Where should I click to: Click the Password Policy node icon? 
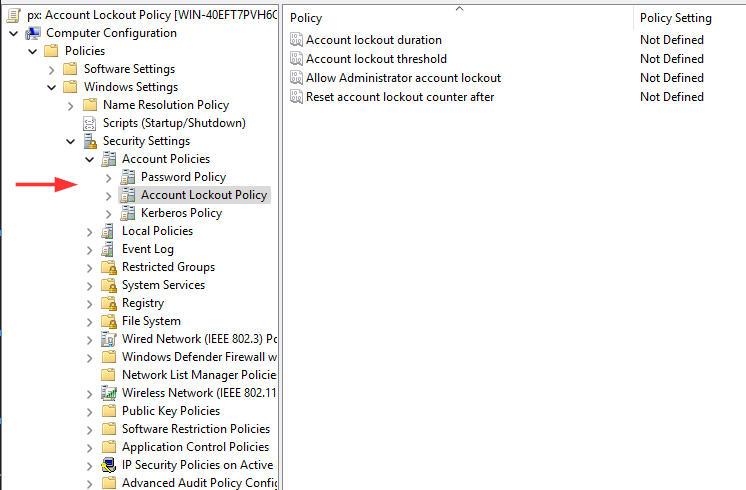[x=128, y=177]
